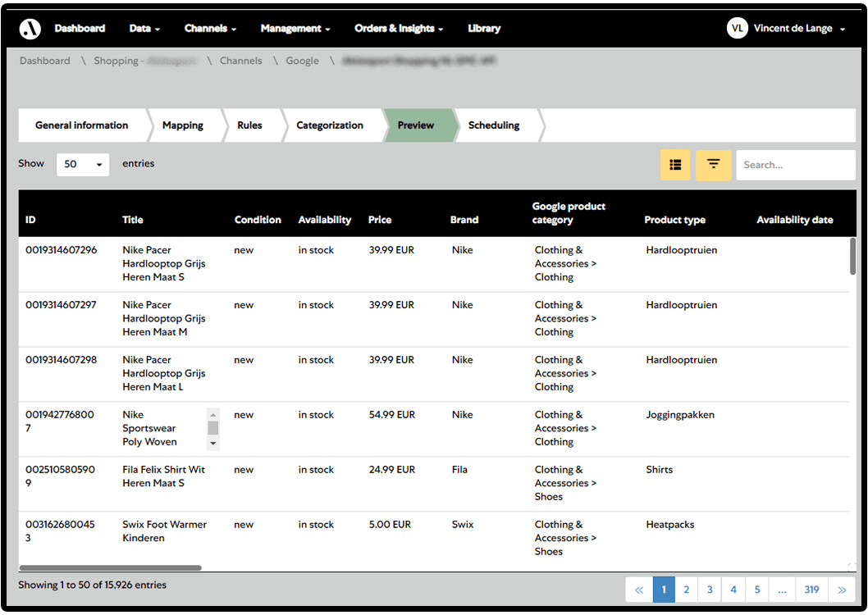Image resolution: width=868 pixels, height=615 pixels.
Task: Open the Categorization tab
Action: point(329,125)
